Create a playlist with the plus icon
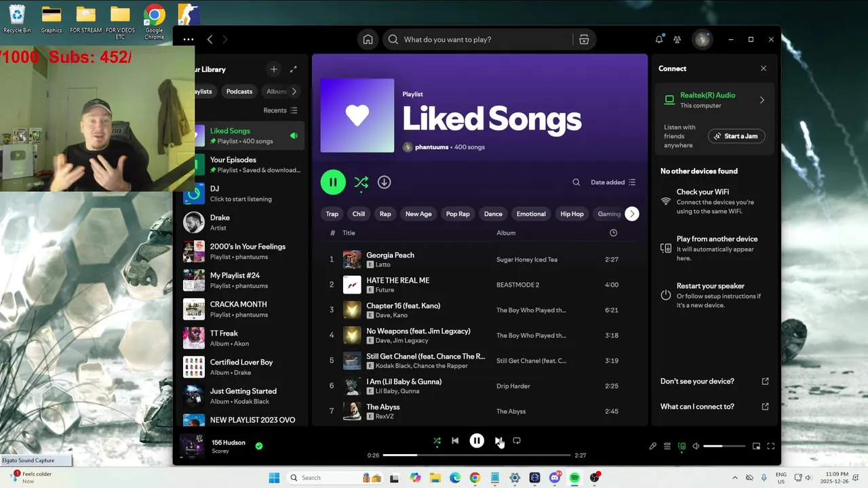Viewport: 868px width, 488px height. point(274,69)
